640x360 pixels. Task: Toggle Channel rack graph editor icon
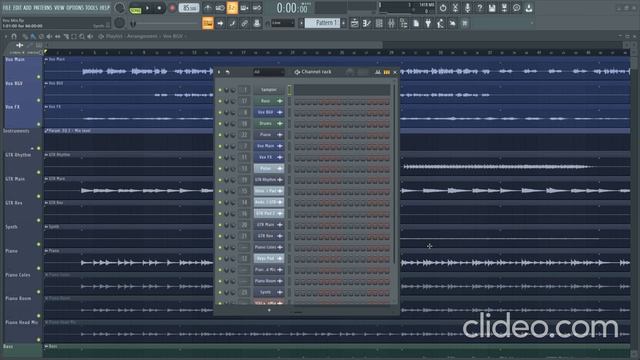point(378,72)
